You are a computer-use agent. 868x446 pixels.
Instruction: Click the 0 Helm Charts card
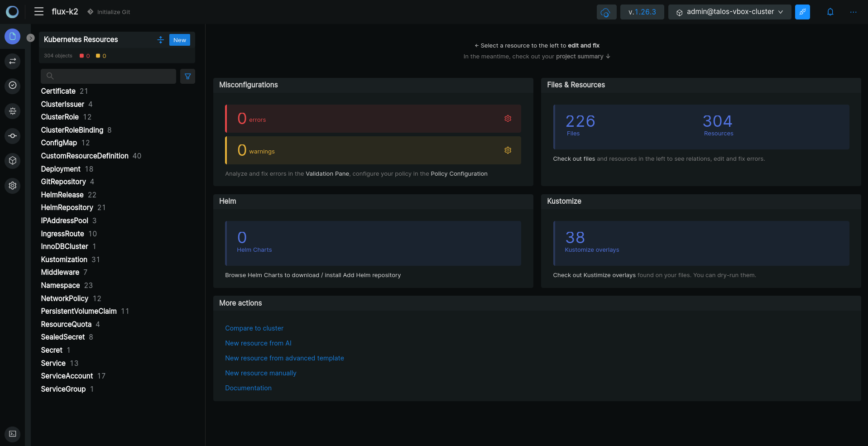tap(373, 243)
